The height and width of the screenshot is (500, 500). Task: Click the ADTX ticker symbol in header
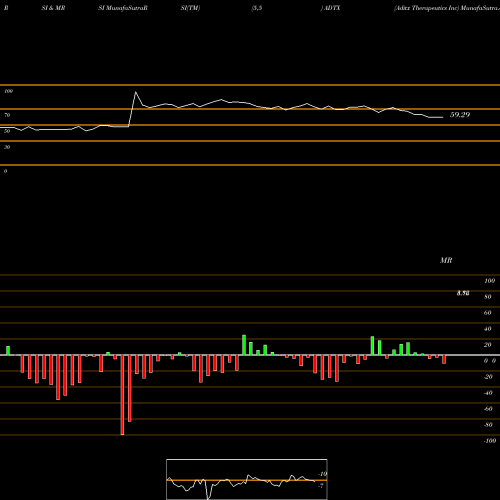pyautogui.click(x=332, y=8)
